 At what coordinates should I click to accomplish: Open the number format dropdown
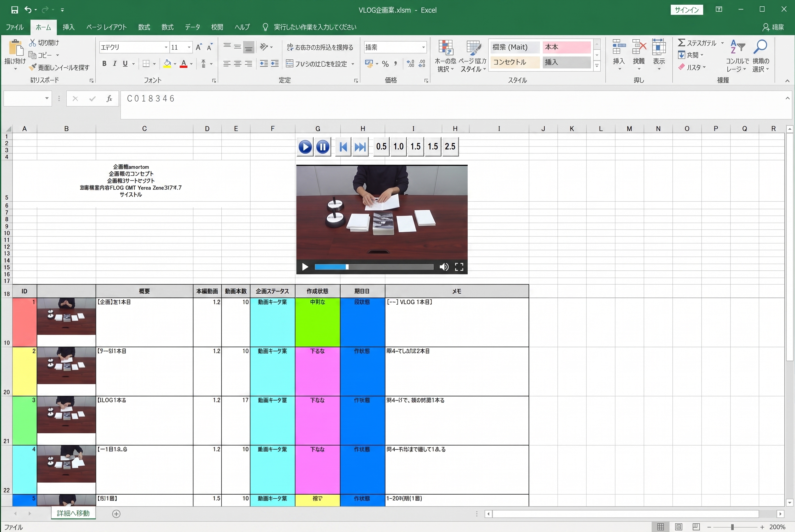point(424,47)
